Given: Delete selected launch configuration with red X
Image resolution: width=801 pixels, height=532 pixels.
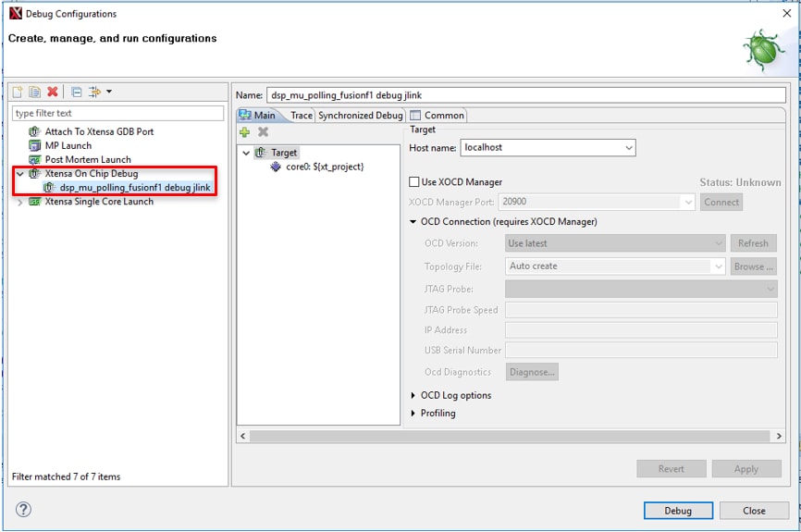Looking at the screenshot, I should 53,92.
